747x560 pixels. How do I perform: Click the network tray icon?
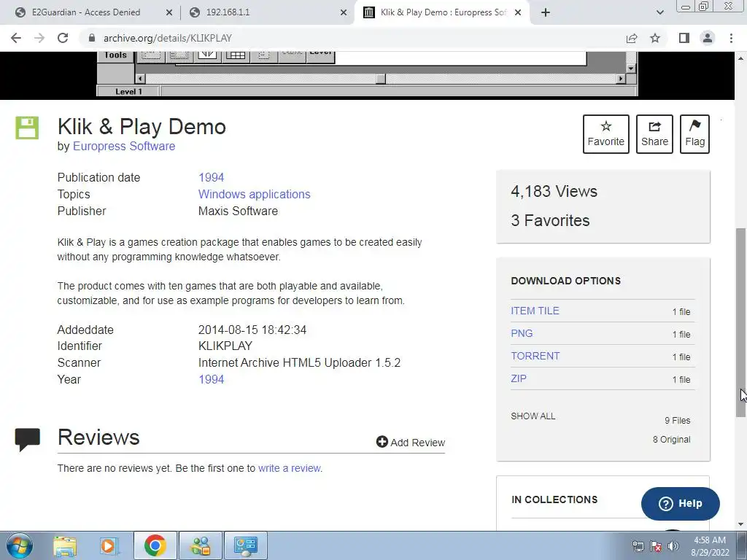[638, 546]
